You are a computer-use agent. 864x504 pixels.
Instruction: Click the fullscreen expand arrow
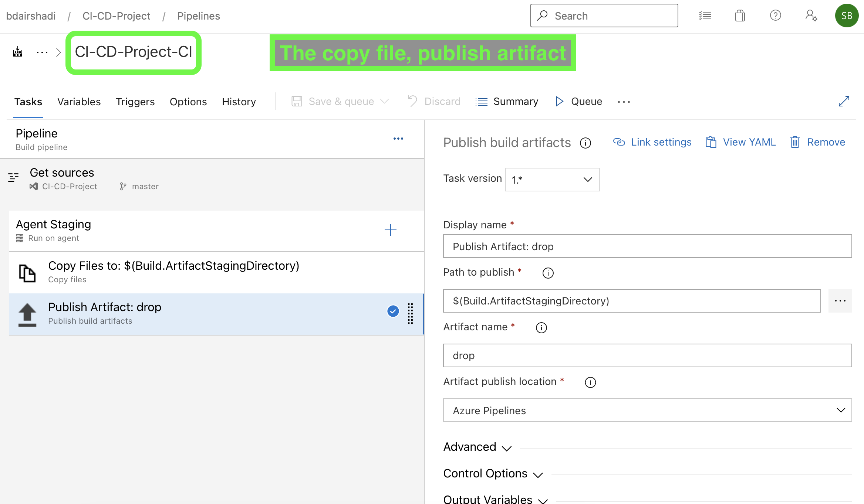coord(844,101)
